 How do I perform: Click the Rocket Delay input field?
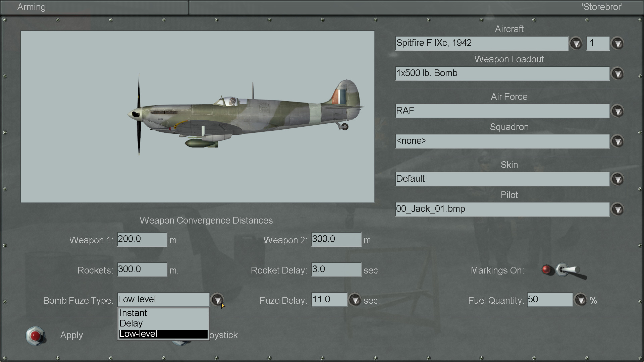(336, 269)
